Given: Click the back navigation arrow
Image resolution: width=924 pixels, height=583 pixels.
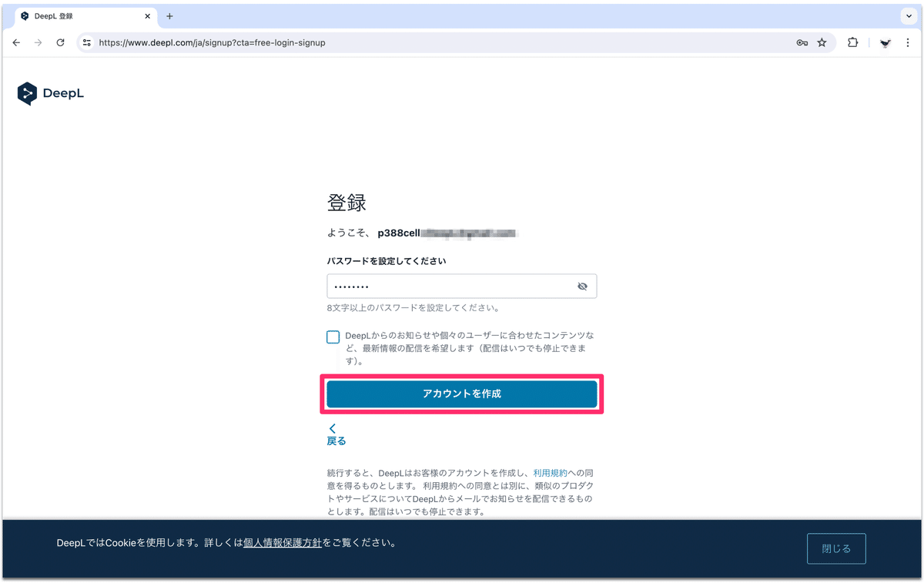Looking at the screenshot, I should tap(15, 42).
